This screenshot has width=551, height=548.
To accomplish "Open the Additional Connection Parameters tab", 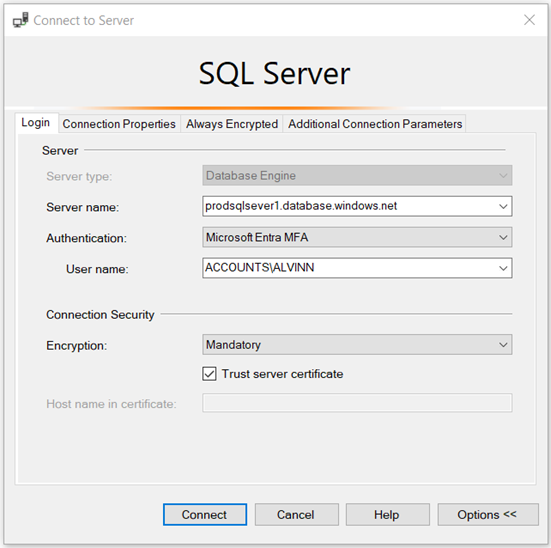I will (375, 124).
